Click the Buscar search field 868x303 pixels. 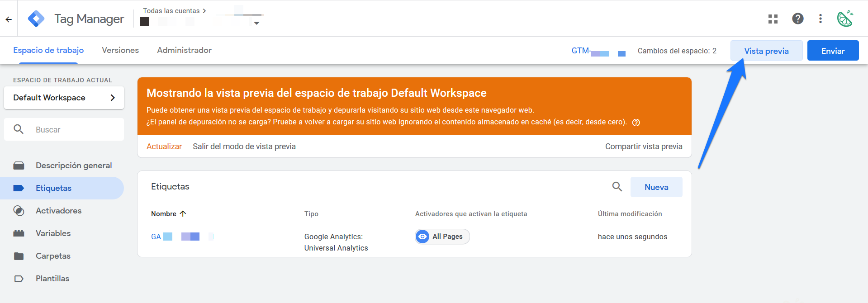tap(72, 130)
